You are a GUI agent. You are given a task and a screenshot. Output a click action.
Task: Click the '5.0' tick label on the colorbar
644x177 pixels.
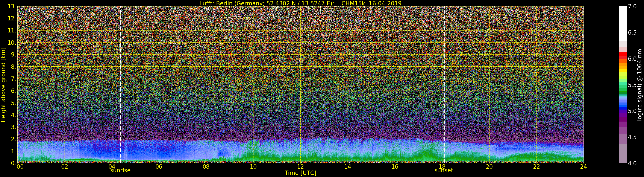pyautogui.click(x=632, y=111)
